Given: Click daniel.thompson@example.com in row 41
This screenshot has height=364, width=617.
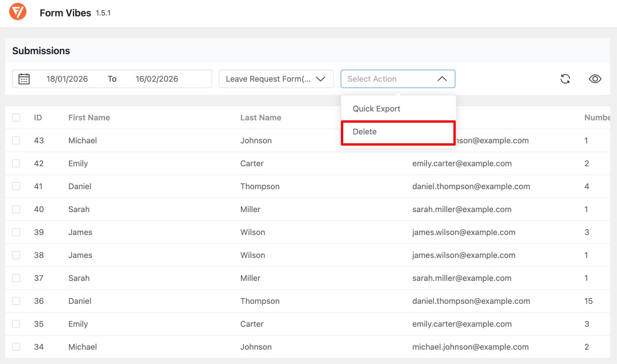Looking at the screenshot, I should coord(471,186).
